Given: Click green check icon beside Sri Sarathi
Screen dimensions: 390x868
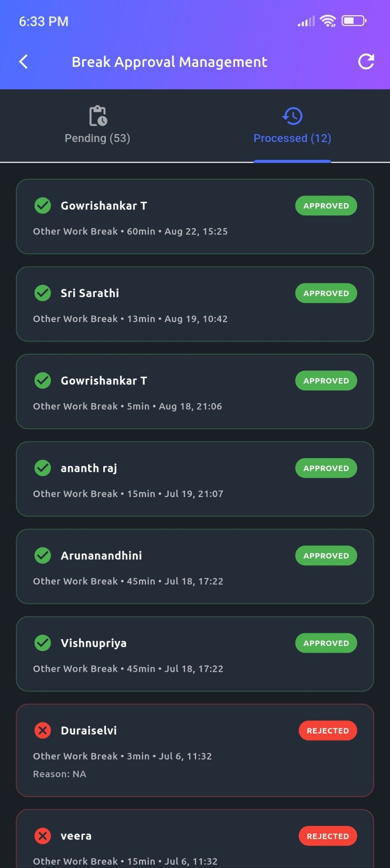Looking at the screenshot, I should 43,293.
